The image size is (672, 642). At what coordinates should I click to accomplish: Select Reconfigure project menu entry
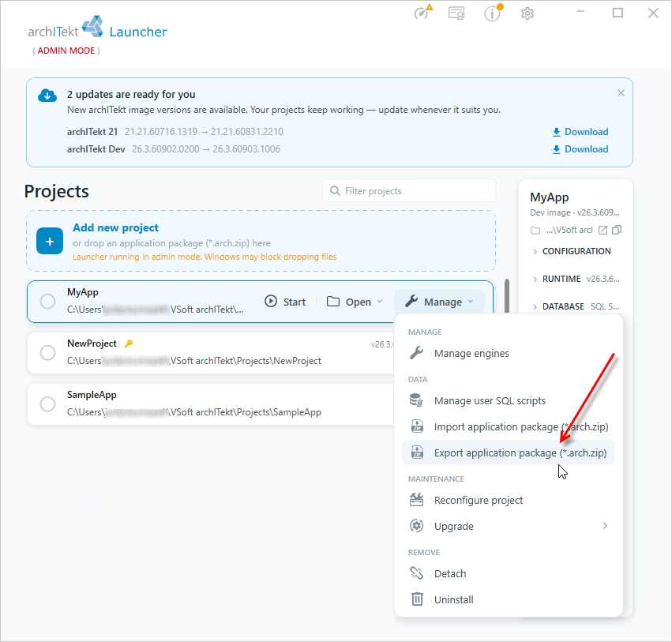509,500
